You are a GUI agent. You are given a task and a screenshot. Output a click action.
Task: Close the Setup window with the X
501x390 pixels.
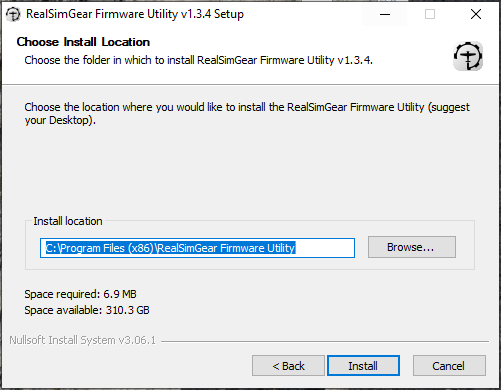coord(476,14)
